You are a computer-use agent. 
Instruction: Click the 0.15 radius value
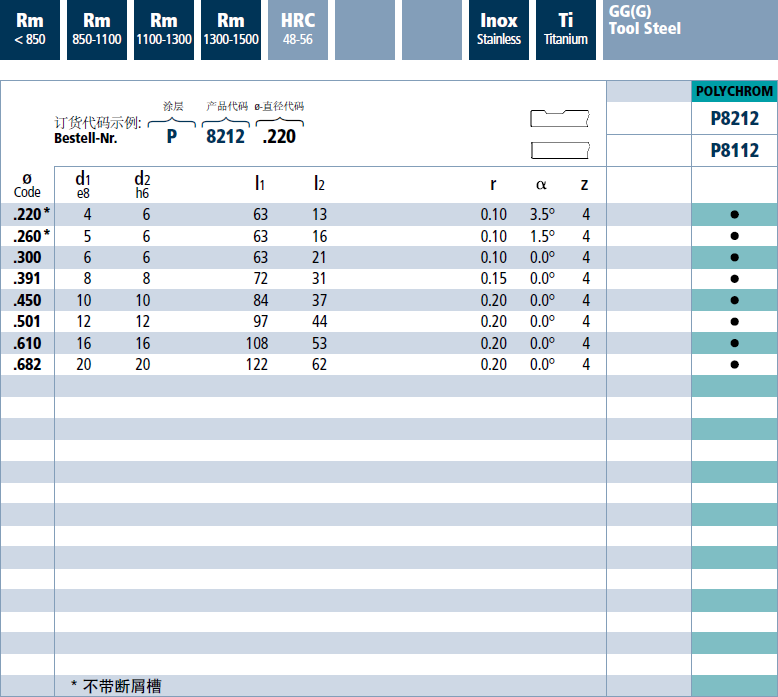click(494, 279)
